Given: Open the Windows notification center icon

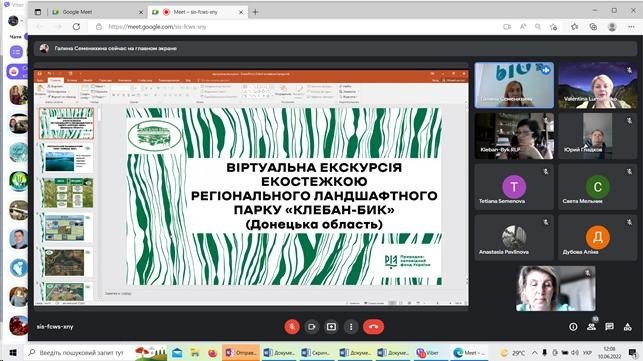Looking at the screenshot, I should point(632,352).
